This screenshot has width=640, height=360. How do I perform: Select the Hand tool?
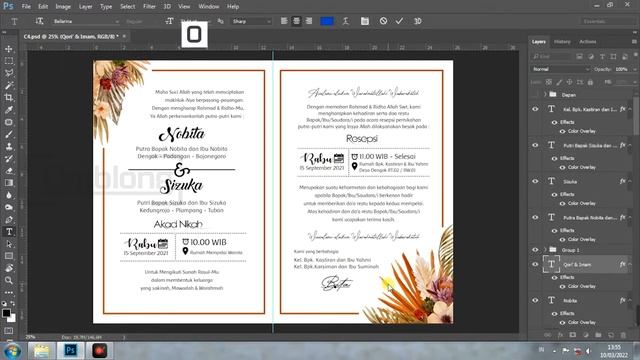pyautogui.click(x=9, y=268)
